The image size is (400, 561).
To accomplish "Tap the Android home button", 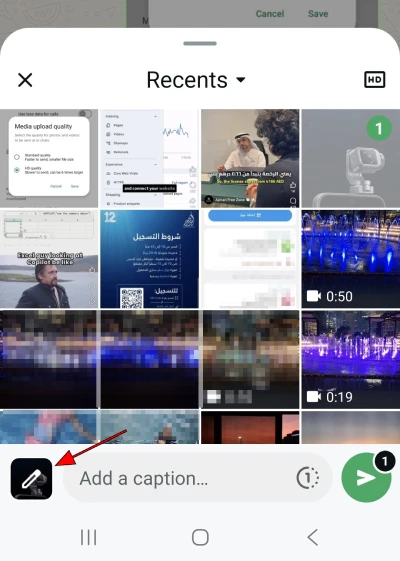I will (x=200, y=537).
